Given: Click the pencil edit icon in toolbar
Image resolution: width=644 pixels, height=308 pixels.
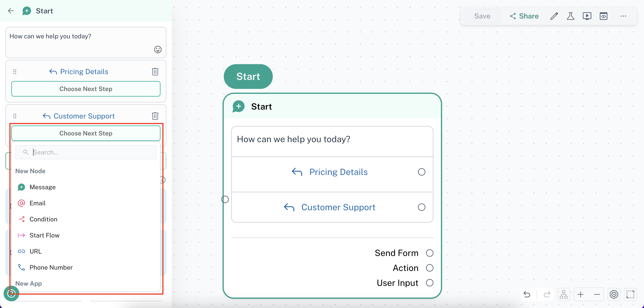Looking at the screenshot, I should coord(554,16).
